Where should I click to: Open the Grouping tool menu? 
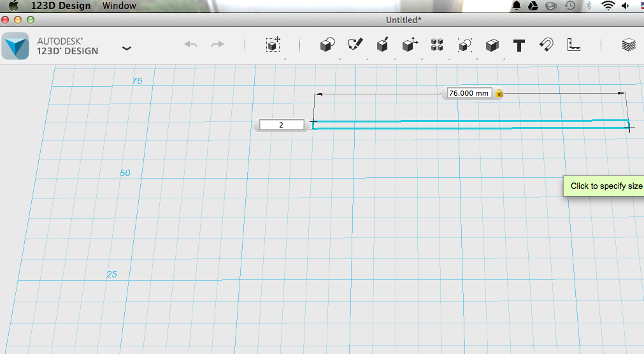(x=465, y=45)
